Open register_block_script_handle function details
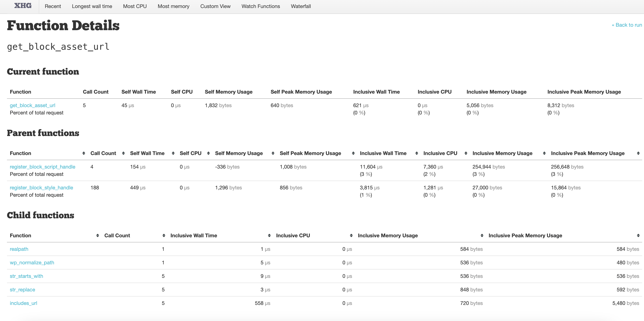The width and height of the screenshot is (644, 321). coord(42,167)
